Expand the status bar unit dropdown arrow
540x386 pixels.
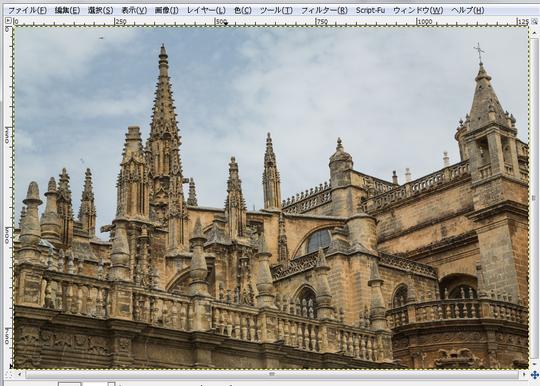pyautogui.click(x=111, y=384)
